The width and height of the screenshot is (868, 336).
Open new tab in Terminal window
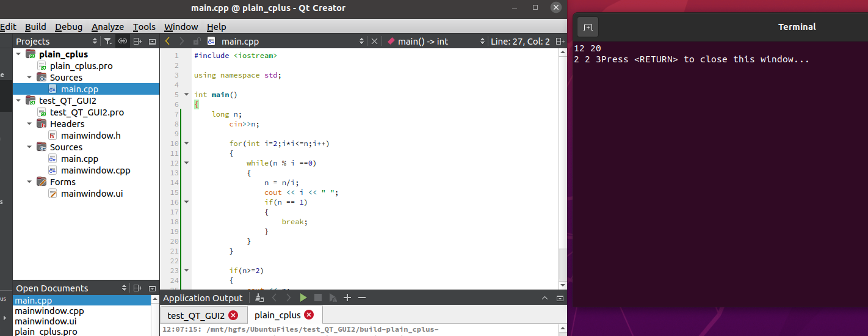[588, 27]
